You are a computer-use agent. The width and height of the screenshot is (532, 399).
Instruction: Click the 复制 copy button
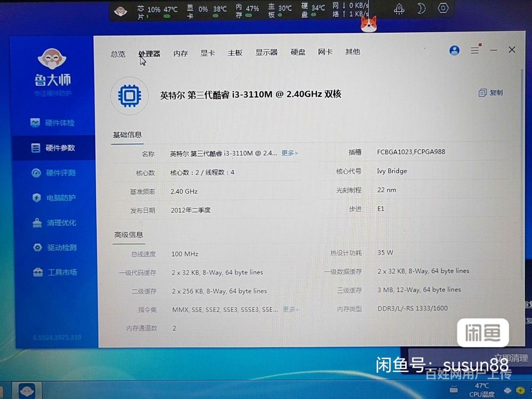pos(491,93)
